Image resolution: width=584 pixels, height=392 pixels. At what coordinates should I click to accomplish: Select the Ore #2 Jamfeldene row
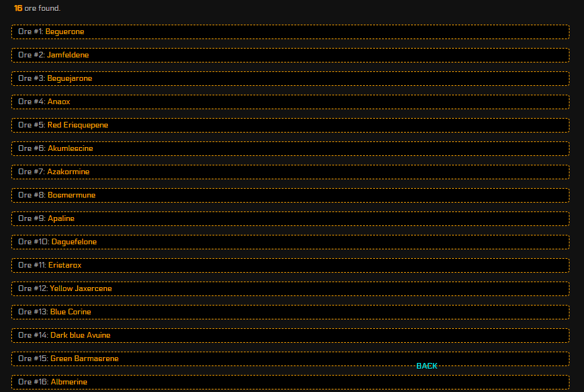[x=290, y=55]
